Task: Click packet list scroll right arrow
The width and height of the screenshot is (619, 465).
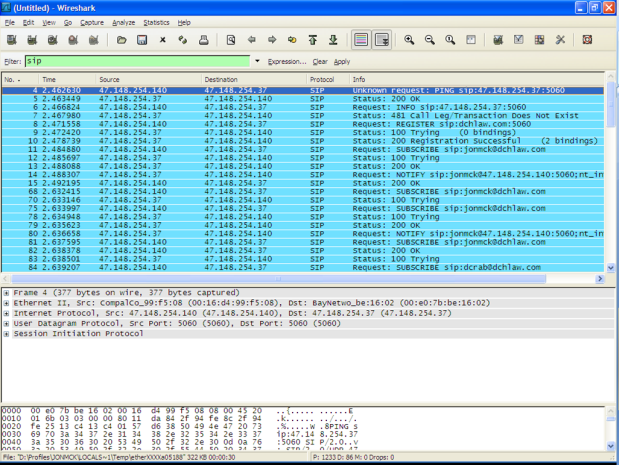Action: (x=600, y=279)
